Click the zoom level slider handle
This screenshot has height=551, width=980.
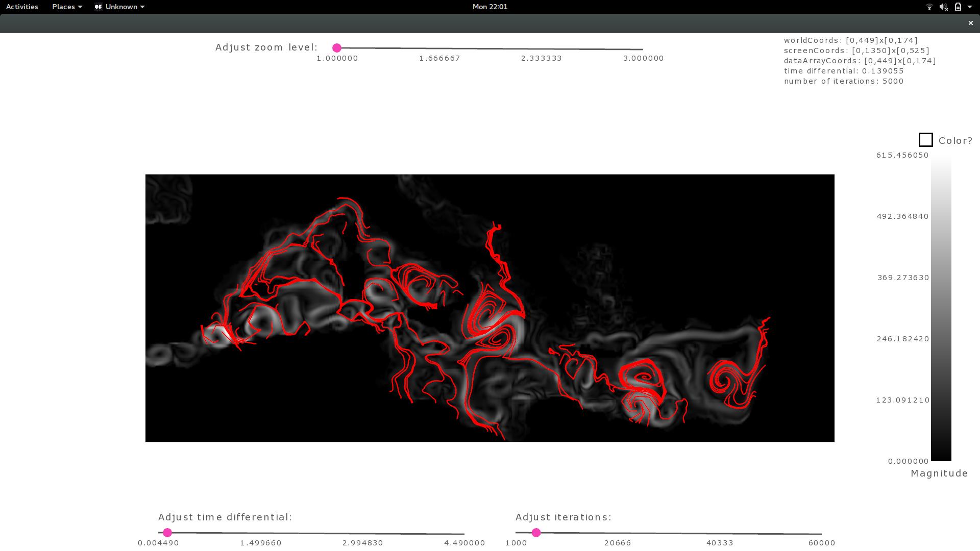point(337,48)
